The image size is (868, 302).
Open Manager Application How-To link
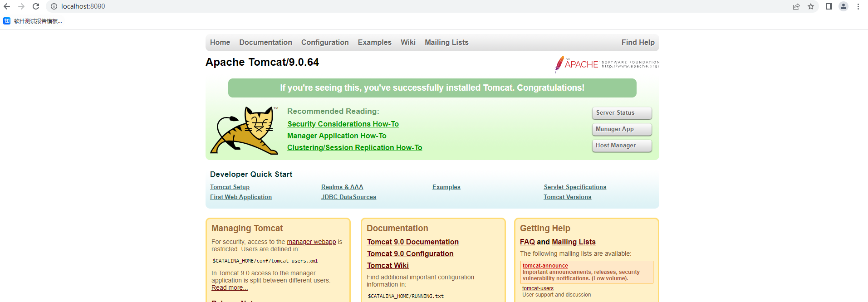point(337,136)
